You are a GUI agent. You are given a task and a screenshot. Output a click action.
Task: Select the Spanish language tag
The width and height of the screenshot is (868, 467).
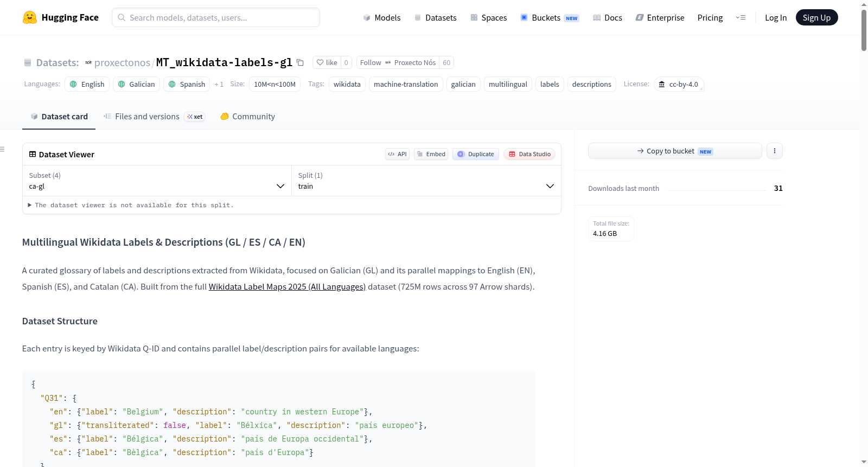187,84
